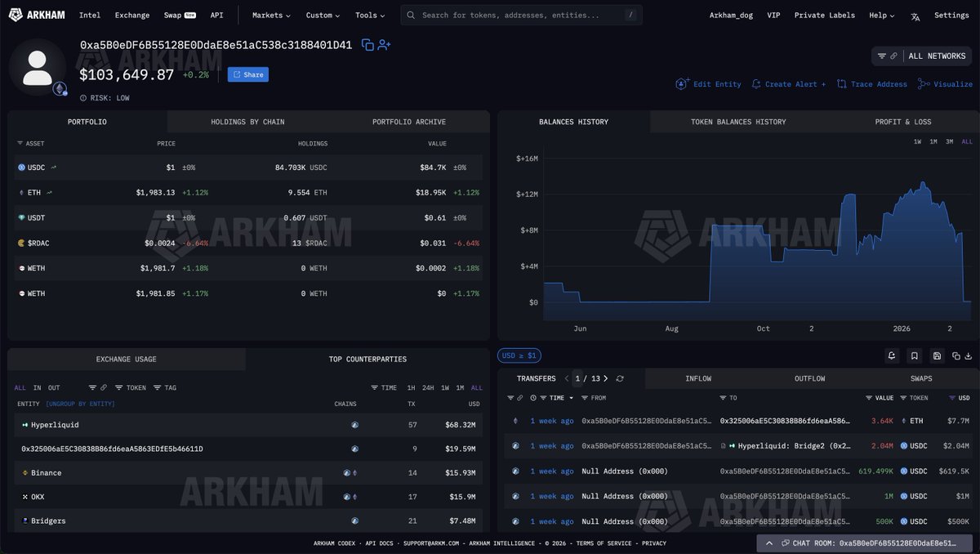Click the Share button
Image resolution: width=980 pixels, height=554 pixels.
[x=248, y=74]
